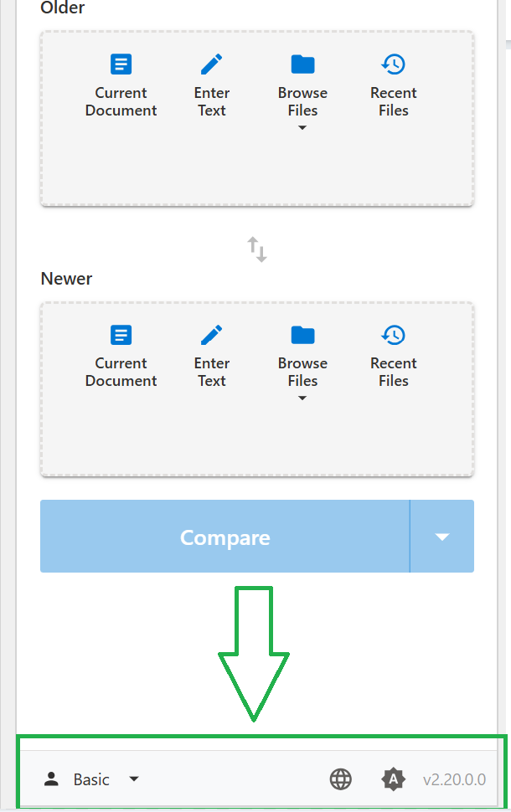Screen dimensions: 511x812
Task: Click the globe language icon
Action: pos(340,779)
